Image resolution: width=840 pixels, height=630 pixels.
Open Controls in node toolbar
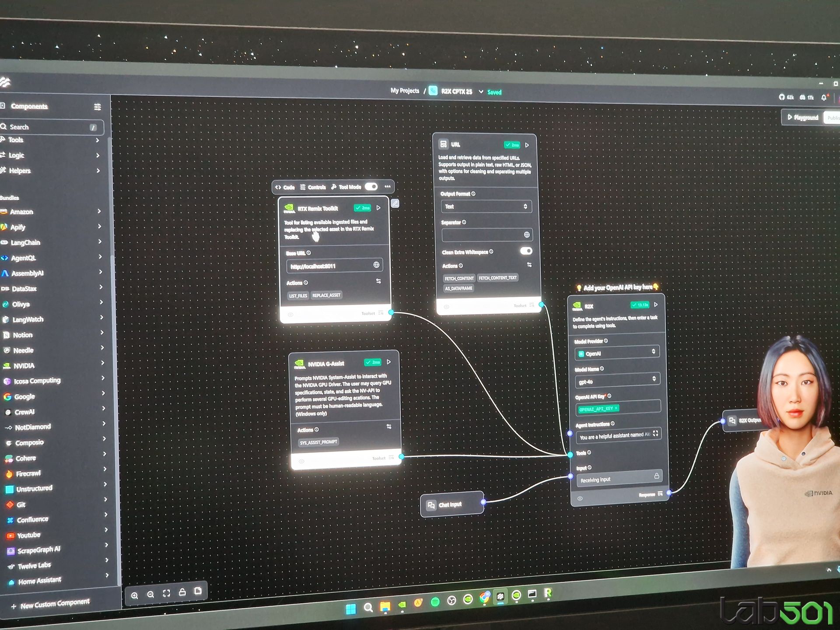[313, 187]
